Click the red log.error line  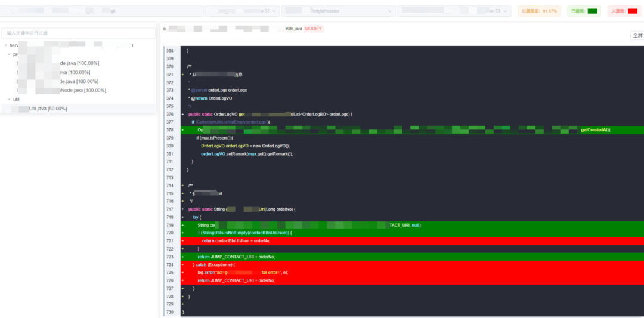pyautogui.click(x=412, y=273)
